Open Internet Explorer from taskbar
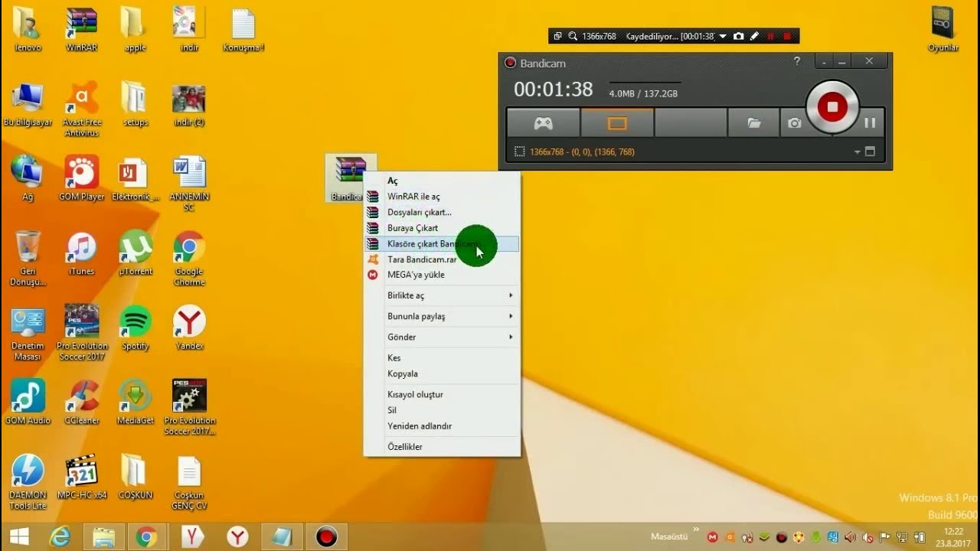The height and width of the screenshot is (551, 980). pos(60,537)
